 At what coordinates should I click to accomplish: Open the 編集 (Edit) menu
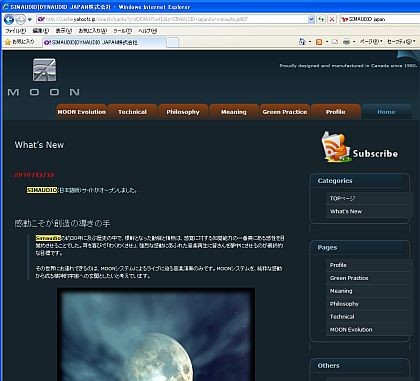tap(41, 31)
